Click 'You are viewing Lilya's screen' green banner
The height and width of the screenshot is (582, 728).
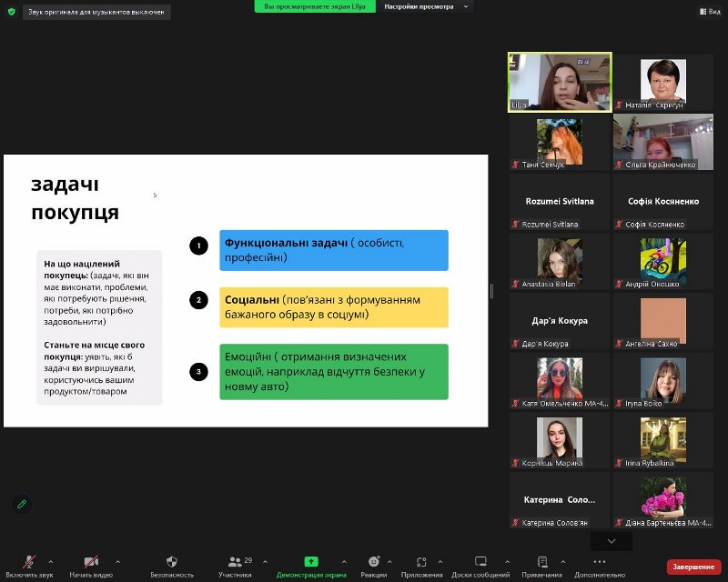(x=315, y=6)
